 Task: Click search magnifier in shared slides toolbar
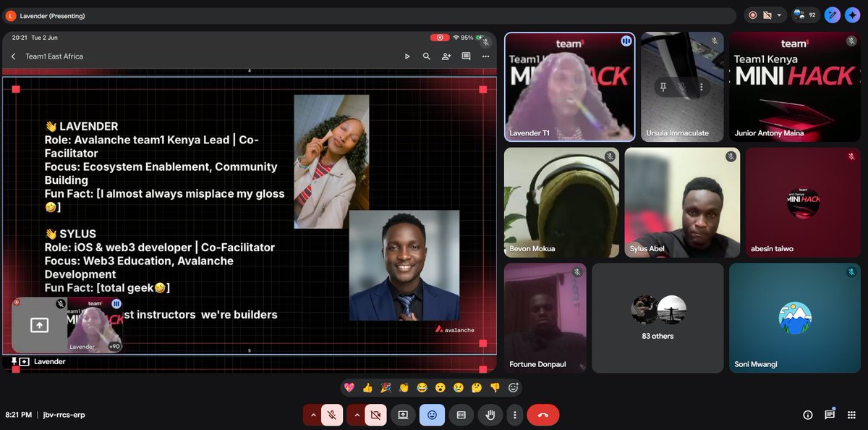427,56
